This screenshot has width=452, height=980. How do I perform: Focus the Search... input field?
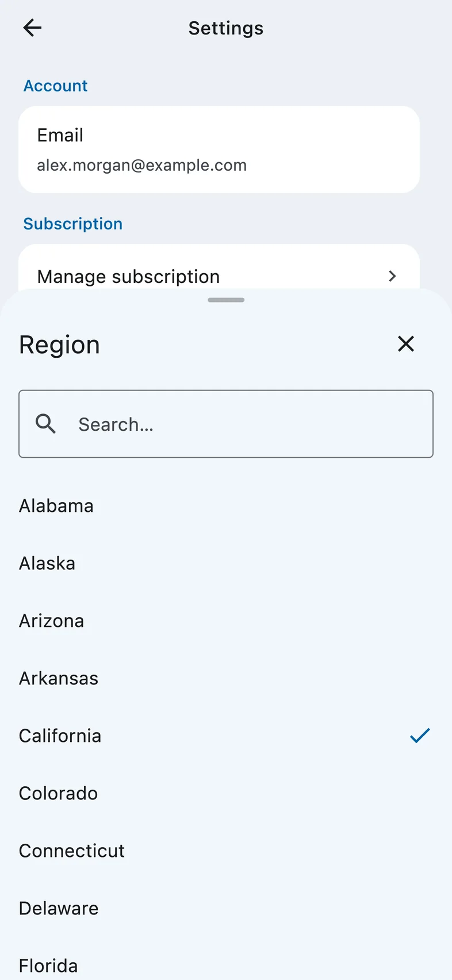pyautogui.click(x=226, y=424)
